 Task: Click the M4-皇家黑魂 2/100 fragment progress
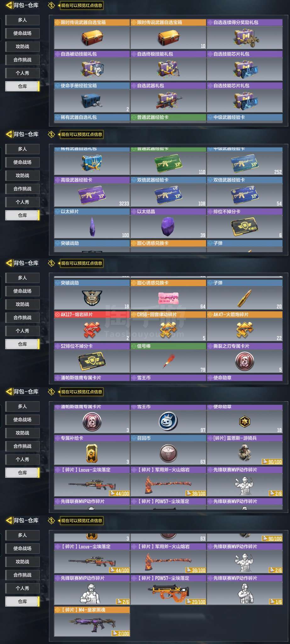pos(120,633)
